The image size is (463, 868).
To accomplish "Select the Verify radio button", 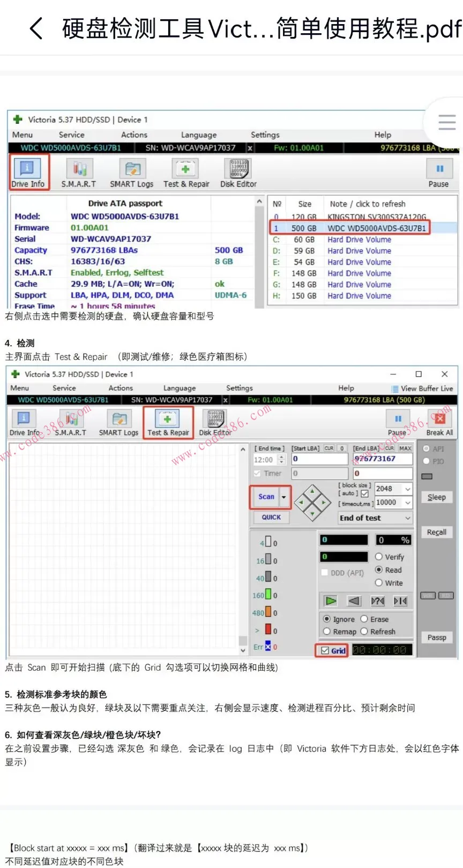I will click(379, 557).
